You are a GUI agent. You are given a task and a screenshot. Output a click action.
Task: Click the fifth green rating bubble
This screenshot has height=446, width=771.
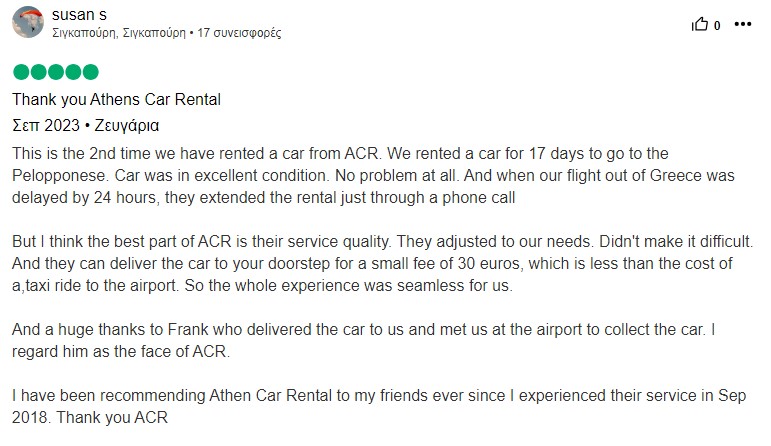pyautogui.click(x=90, y=72)
